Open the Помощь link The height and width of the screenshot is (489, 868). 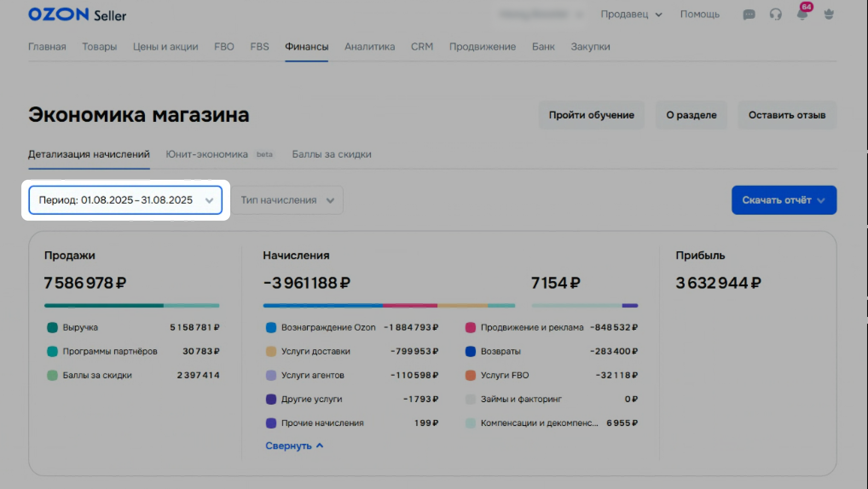click(x=699, y=14)
